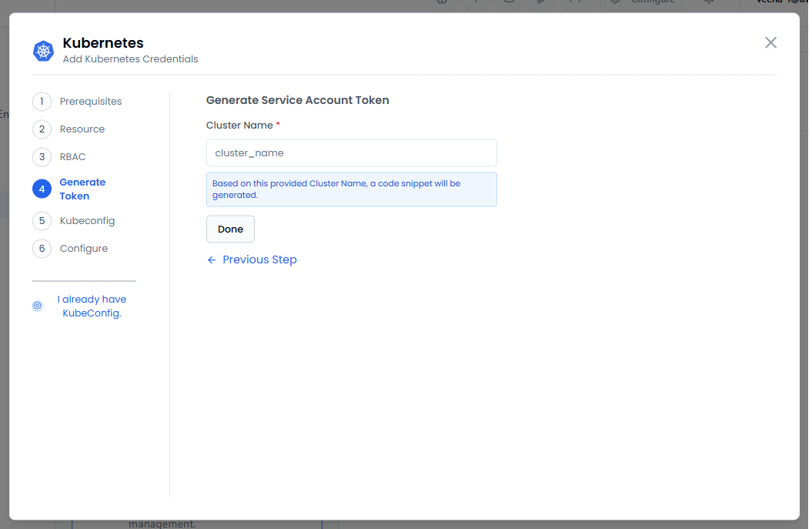Image resolution: width=812 pixels, height=529 pixels.
Task: Focus the Cluster Name input field
Action: (351, 153)
